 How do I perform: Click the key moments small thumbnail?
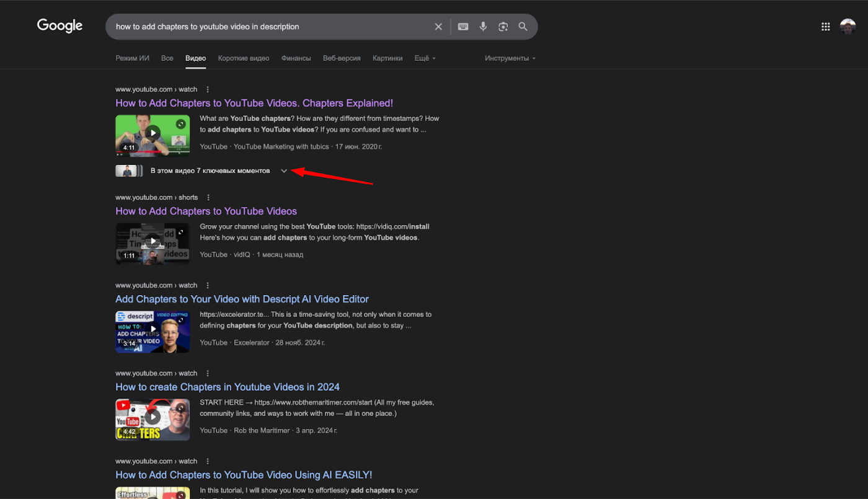(129, 170)
